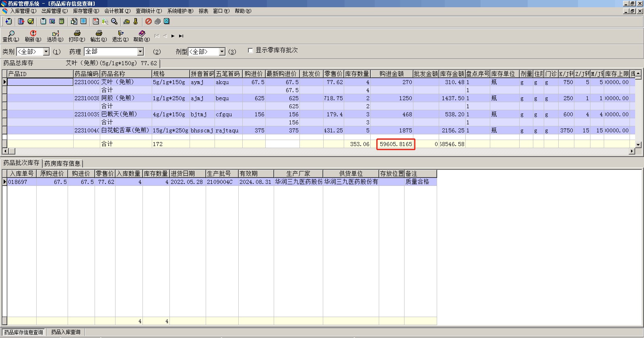This screenshot has height=338, width=644.
Task: Click the red prohibited circle icon
Action: click(x=149, y=21)
